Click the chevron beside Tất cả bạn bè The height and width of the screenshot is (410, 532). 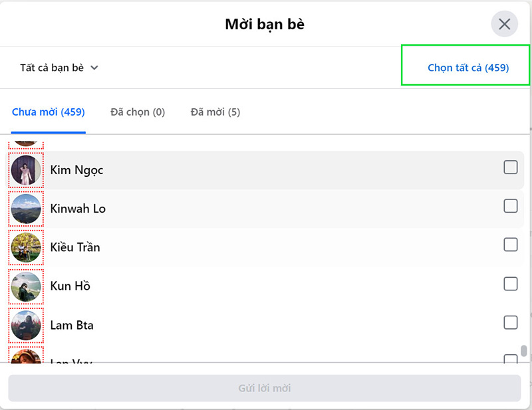coord(94,68)
